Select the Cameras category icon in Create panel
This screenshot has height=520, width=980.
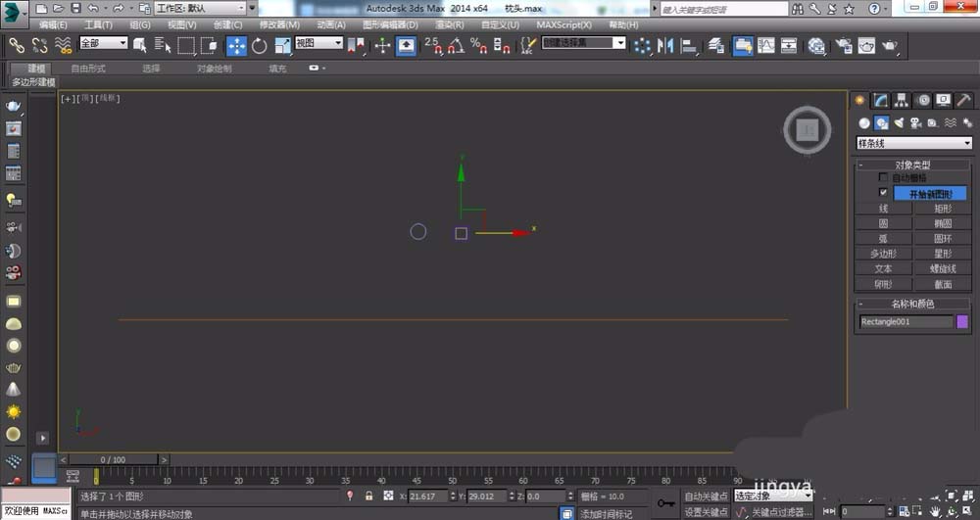915,123
